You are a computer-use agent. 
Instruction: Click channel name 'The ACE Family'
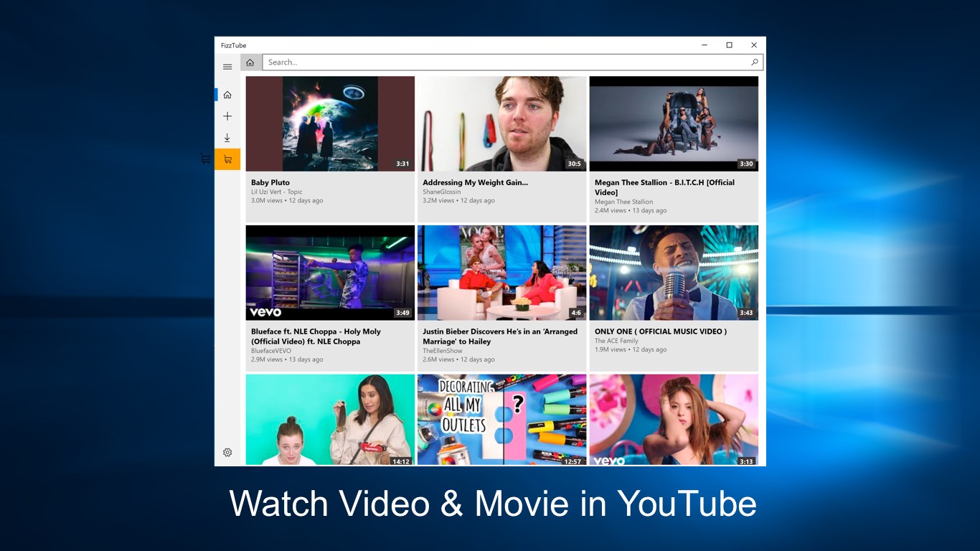click(x=616, y=342)
